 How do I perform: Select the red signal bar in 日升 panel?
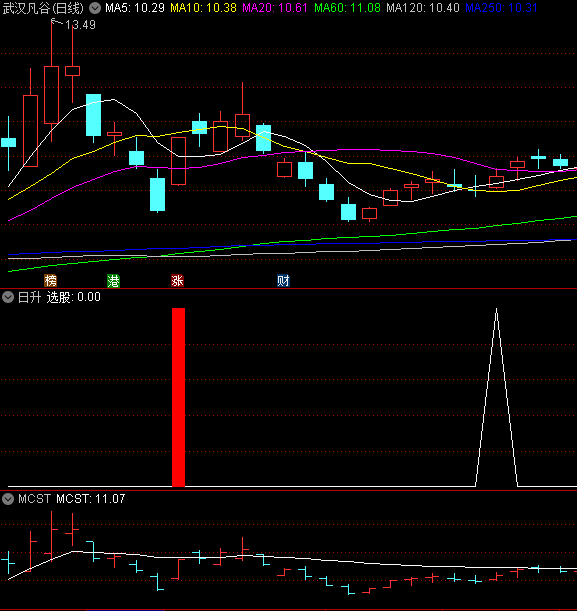click(178, 397)
